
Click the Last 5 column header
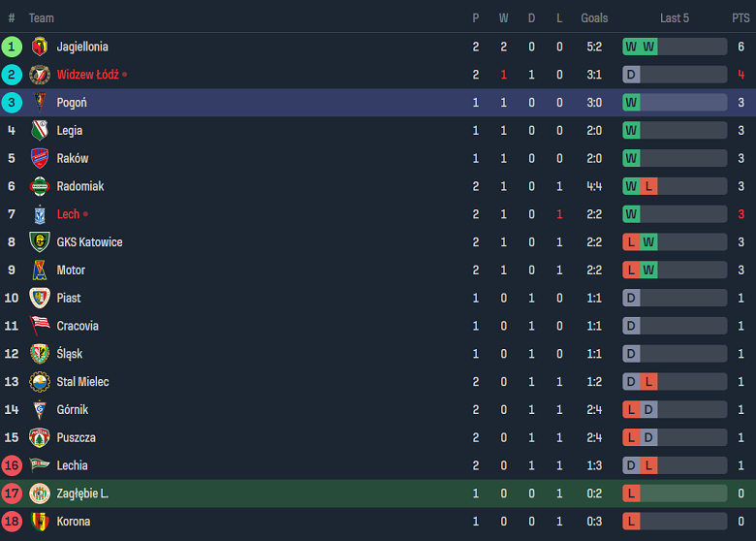click(675, 17)
